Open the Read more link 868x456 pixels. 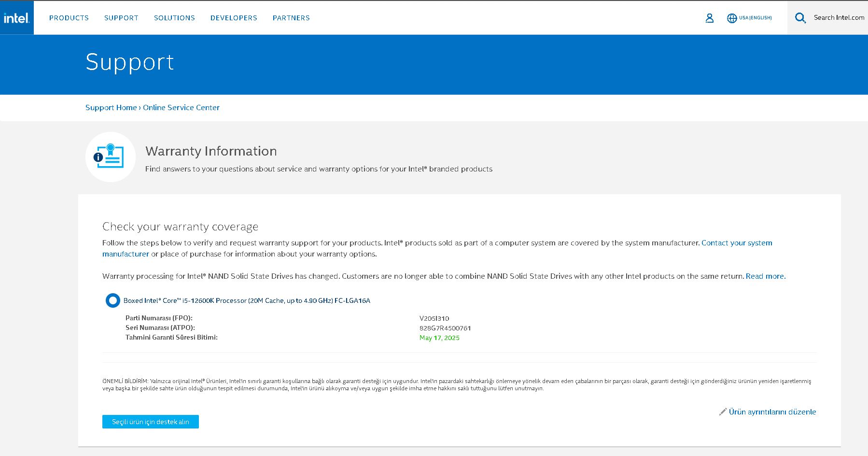pyautogui.click(x=766, y=276)
